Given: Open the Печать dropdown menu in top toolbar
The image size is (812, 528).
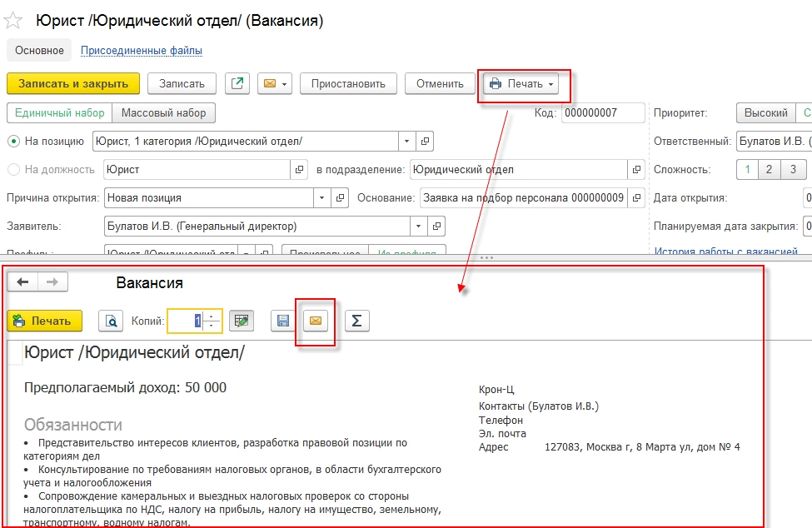Looking at the screenshot, I should pos(521,84).
